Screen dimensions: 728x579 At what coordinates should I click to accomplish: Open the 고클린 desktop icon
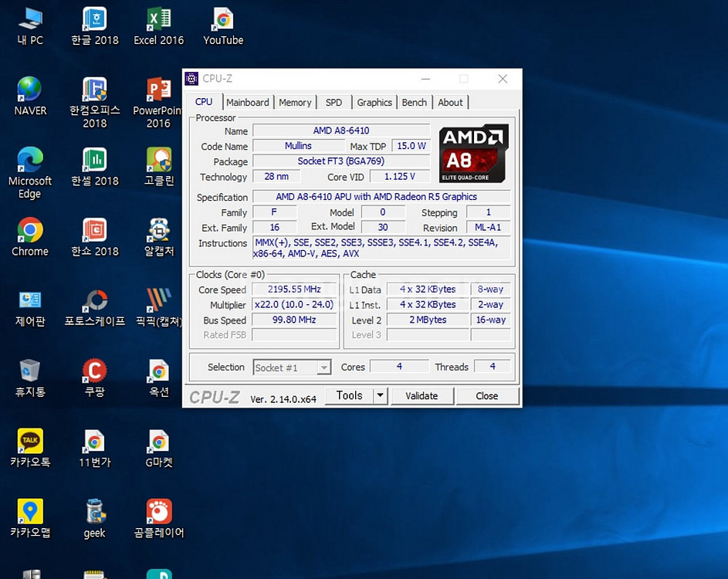(159, 167)
